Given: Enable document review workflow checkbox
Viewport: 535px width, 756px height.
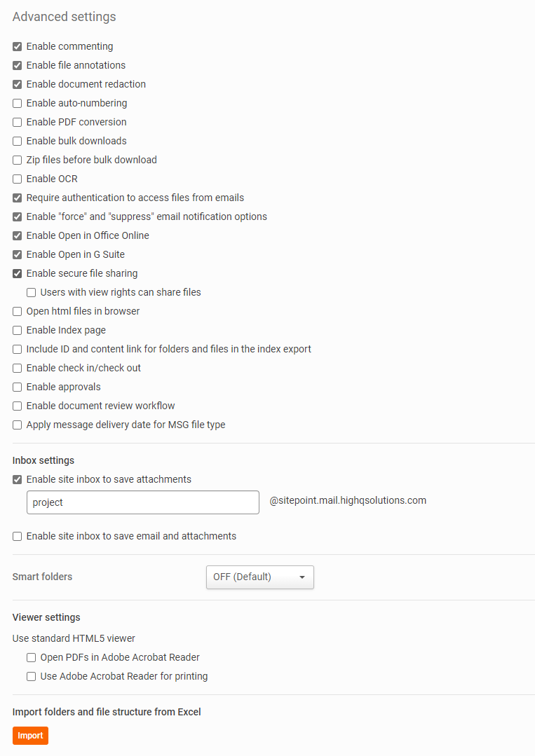Looking at the screenshot, I should (x=18, y=406).
